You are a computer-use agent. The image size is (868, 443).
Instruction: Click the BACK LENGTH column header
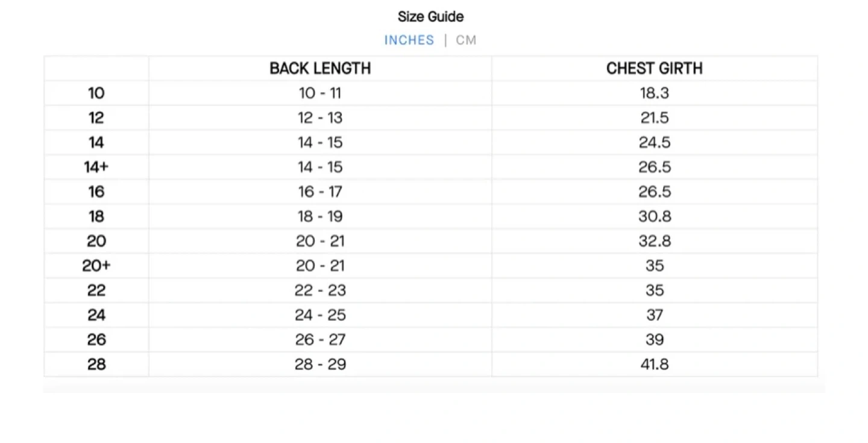coord(320,69)
